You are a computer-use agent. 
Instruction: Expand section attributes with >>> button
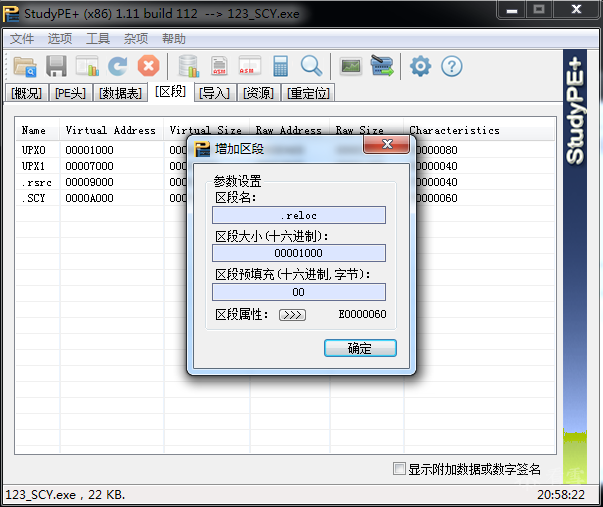[x=292, y=315]
